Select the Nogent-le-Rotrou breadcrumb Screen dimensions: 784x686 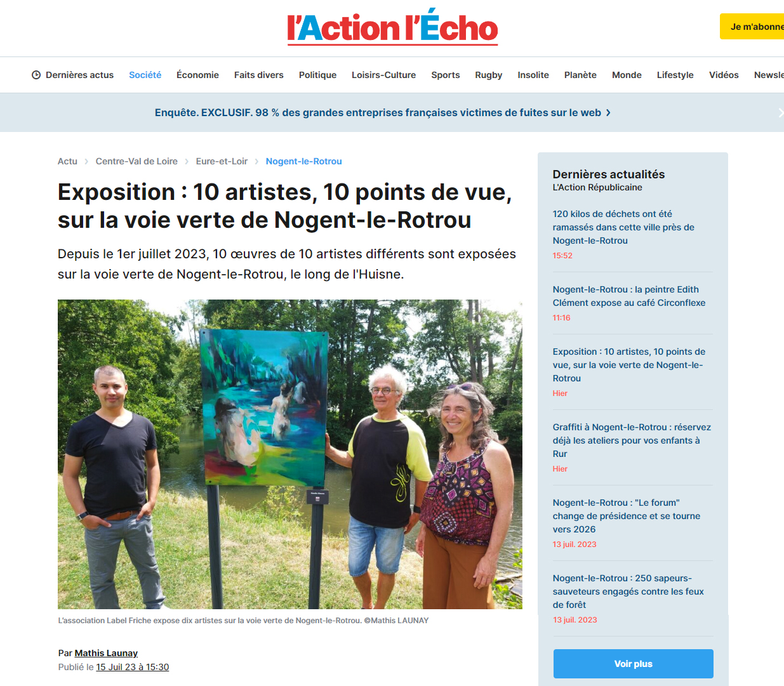(x=304, y=161)
